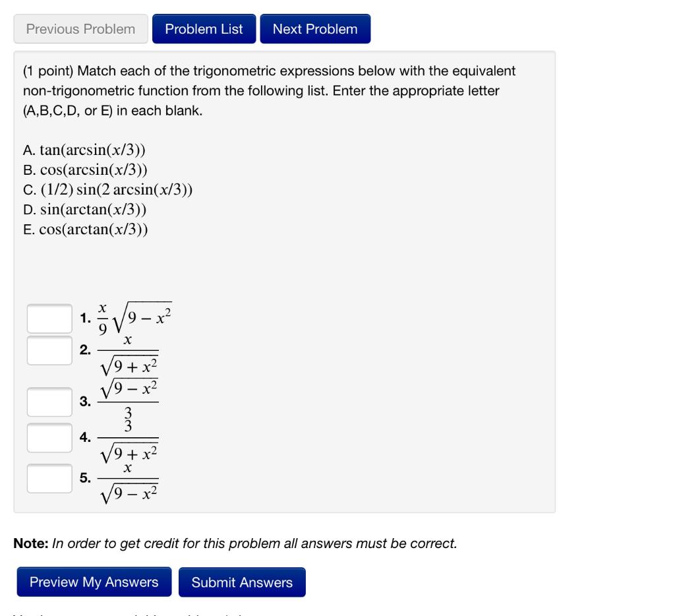
Task: Select the answer blank for expression 4
Action: tap(49, 437)
